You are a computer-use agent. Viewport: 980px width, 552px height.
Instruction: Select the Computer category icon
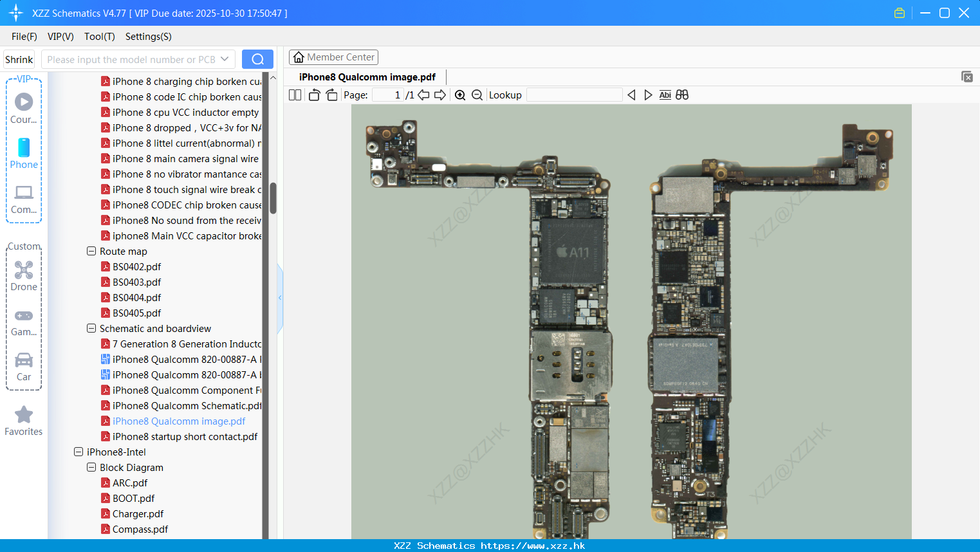24,199
